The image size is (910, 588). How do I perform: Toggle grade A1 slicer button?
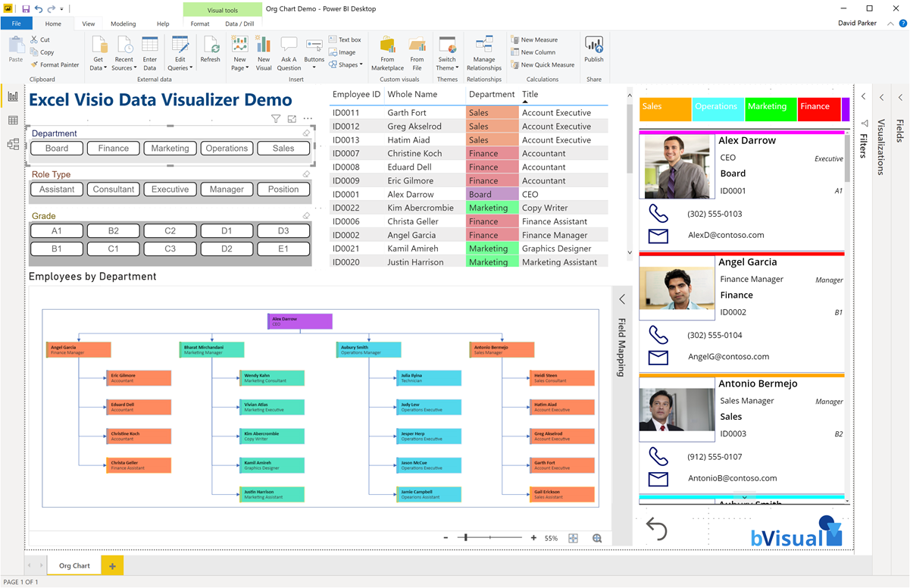[x=57, y=231]
